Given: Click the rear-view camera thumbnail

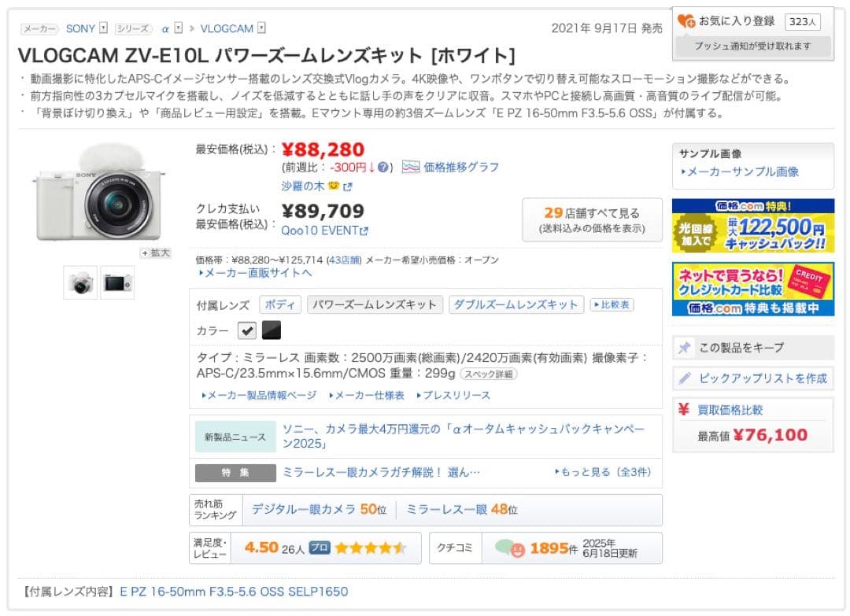Looking at the screenshot, I should click(x=117, y=283).
